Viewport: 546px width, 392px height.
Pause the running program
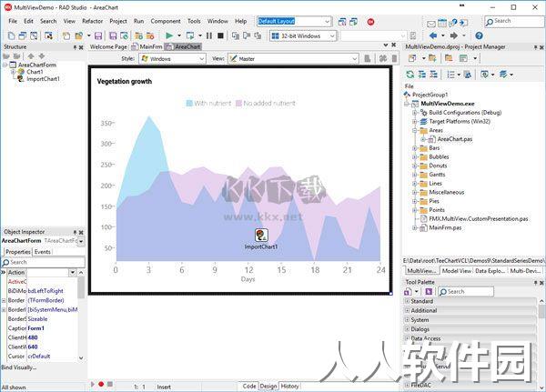tap(209, 35)
